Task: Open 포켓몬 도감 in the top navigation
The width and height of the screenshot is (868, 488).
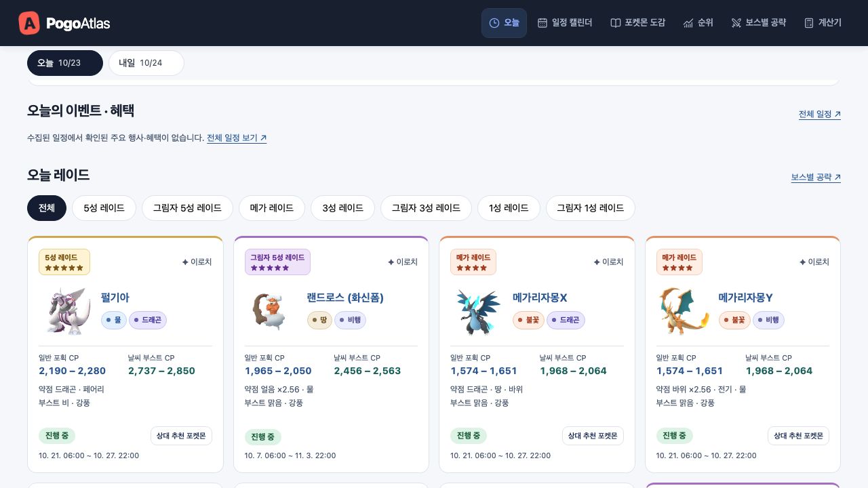Action: pyautogui.click(x=637, y=23)
